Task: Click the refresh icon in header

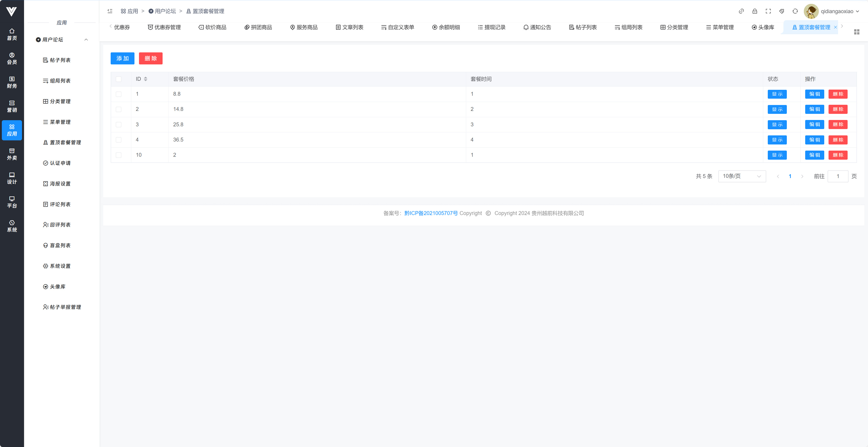Action: click(x=795, y=11)
